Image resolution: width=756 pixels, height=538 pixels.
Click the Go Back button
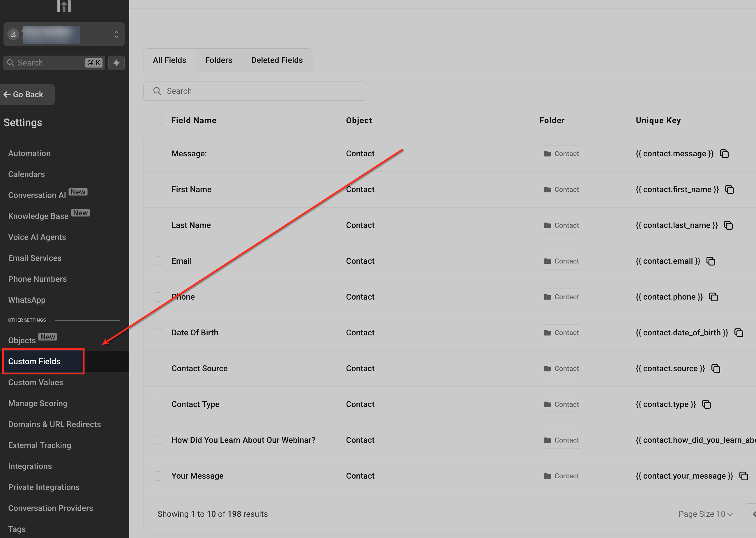pyautogui.click(x=27, y=94)
